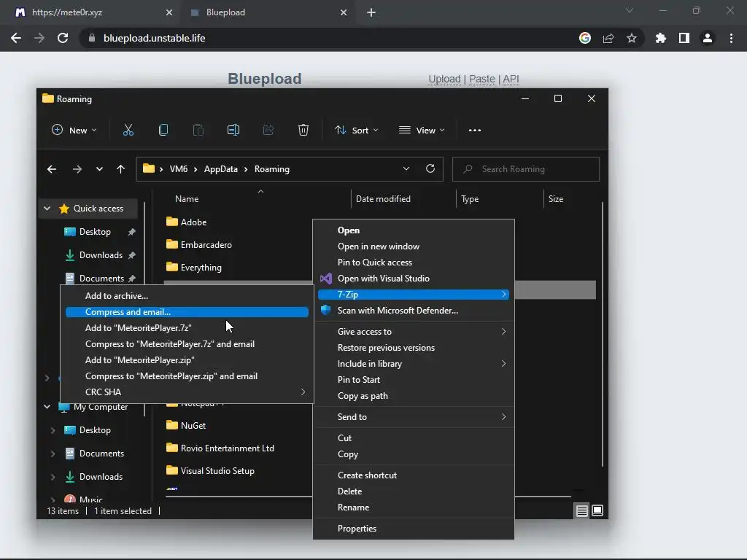This screenshot has width=747, height=560.
Task: Reload the Chrome page
Action: (x=63, y=38)
